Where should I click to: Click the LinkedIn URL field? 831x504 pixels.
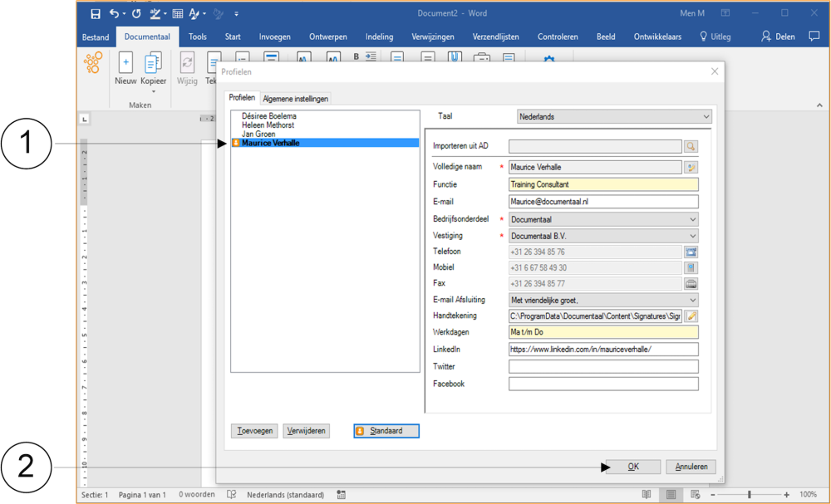603,350
